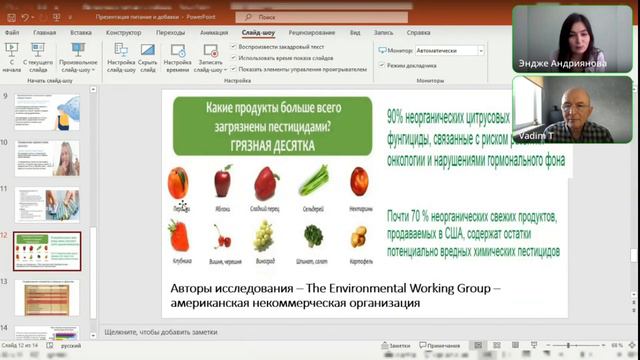Start slideshow from status bar icon
640x360 pixels.
[x=534, y=345]
